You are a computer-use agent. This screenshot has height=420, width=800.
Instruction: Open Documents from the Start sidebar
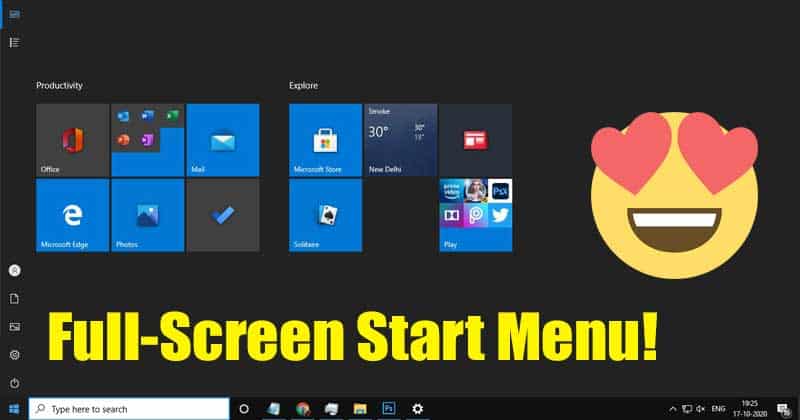click(x=14, y=299)
